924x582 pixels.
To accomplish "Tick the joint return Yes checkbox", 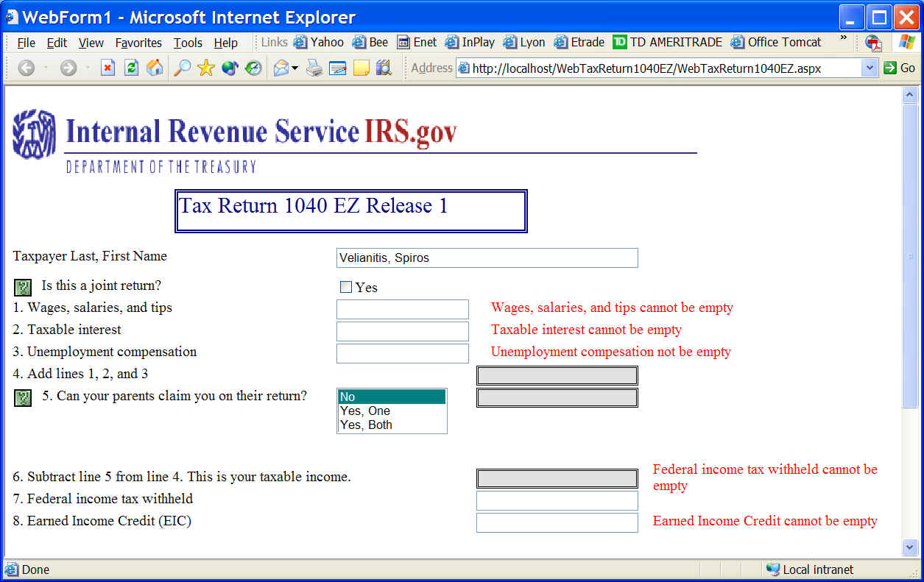I will point(346,287).
